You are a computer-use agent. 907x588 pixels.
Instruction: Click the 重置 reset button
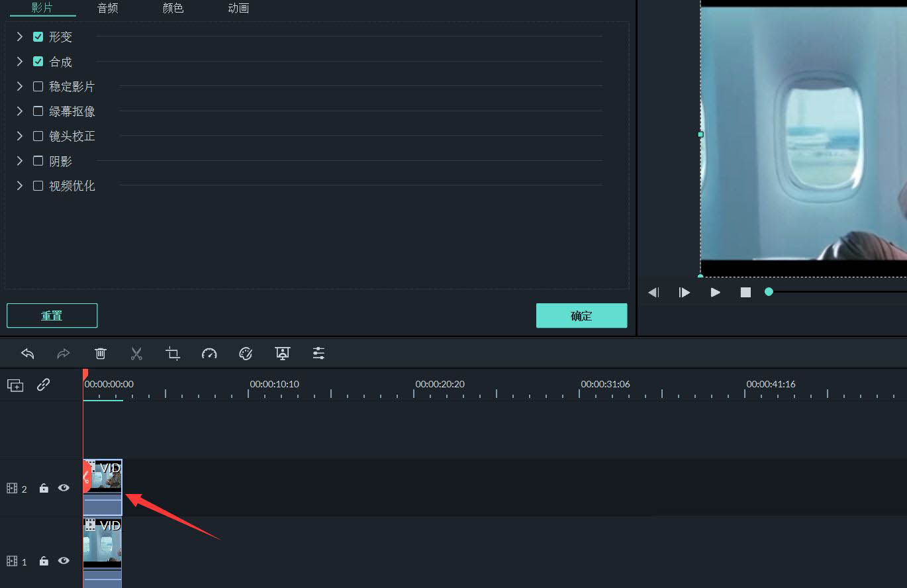52,316
